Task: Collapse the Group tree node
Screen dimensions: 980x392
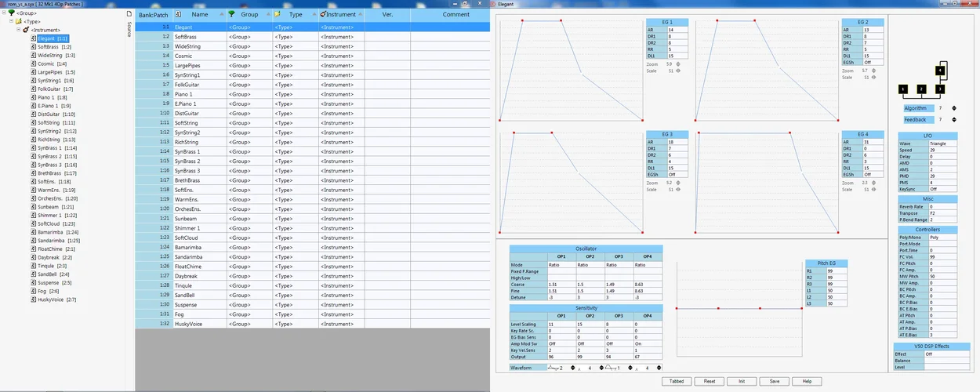Action: click(3, 13)
